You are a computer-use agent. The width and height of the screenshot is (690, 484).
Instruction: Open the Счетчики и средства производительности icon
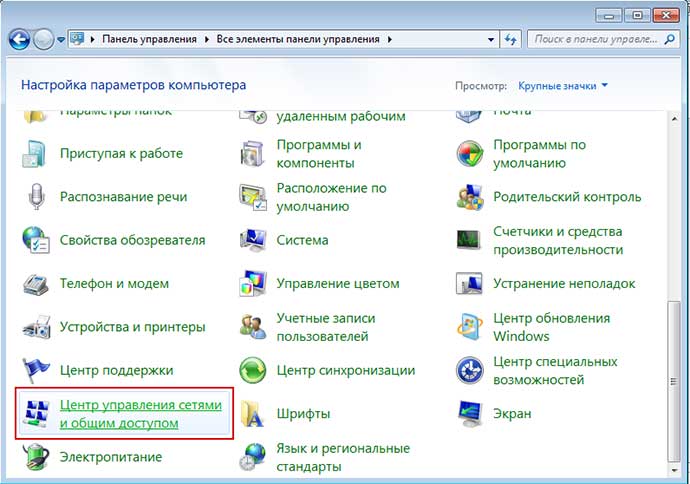(x=469, y=240)
